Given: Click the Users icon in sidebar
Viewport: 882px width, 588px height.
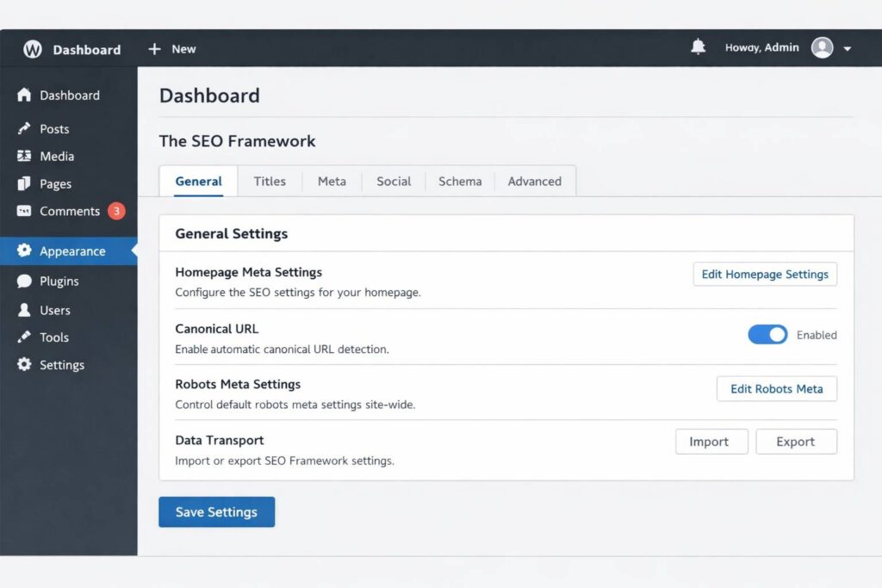Looking at the screenshot, I should 24,310.
